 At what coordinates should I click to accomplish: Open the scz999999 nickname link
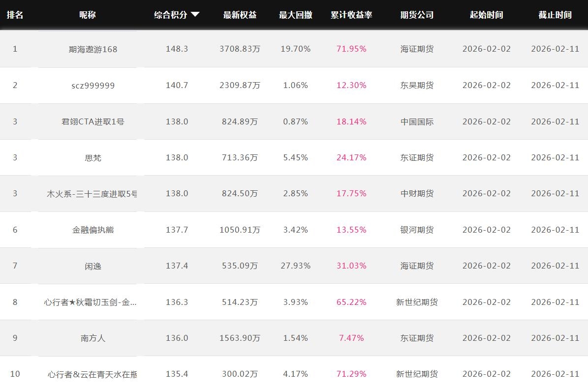[93, 86]
